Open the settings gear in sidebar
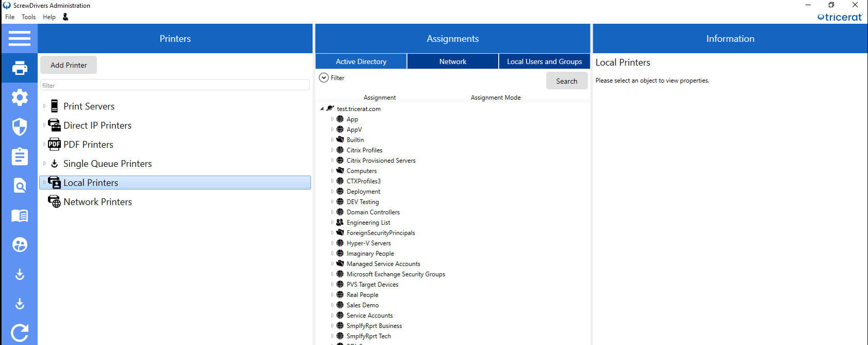 [x=20, y=97]
